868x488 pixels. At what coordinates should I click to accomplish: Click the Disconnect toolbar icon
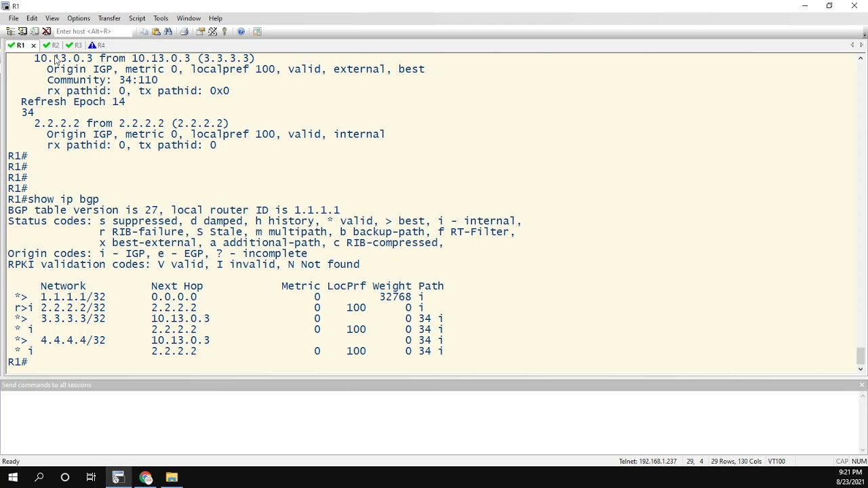pyautogui.click(x=47, y=31)
